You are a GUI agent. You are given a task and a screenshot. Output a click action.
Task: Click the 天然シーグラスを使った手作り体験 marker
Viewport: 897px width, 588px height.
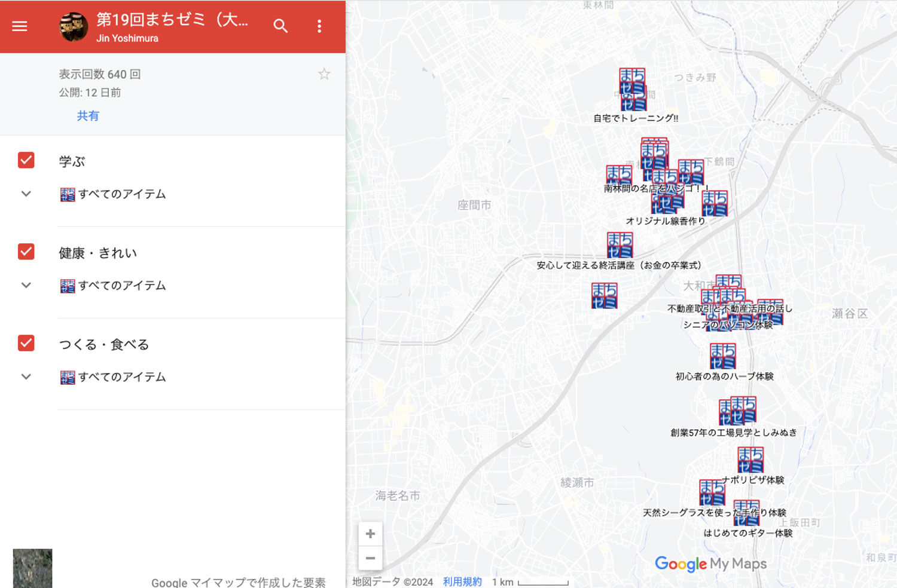[712, 492]
